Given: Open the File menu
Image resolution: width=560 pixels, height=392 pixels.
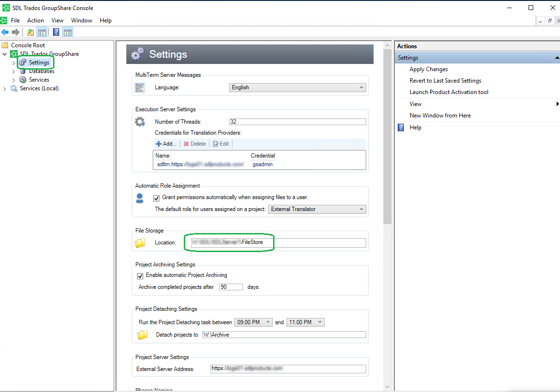Looking at the screenshot, I should (15, 21).
